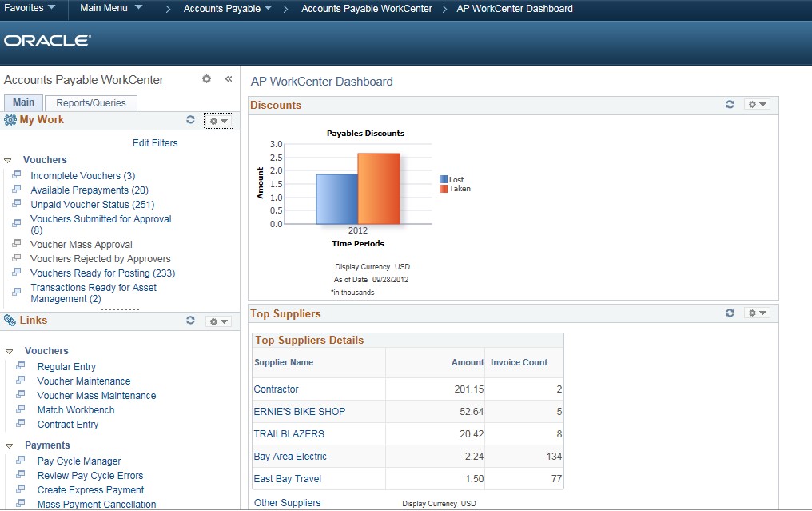
Task: Open Unpaid Voucher Status (251)
Action: [x=92, y=205]
